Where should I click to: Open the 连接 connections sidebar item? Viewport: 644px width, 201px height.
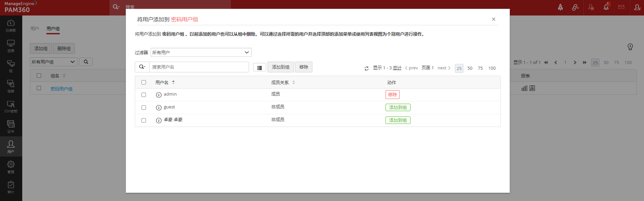[11, 86]
